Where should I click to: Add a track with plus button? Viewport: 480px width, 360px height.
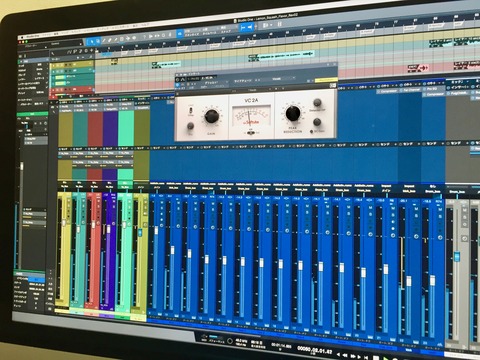[92, 50]
